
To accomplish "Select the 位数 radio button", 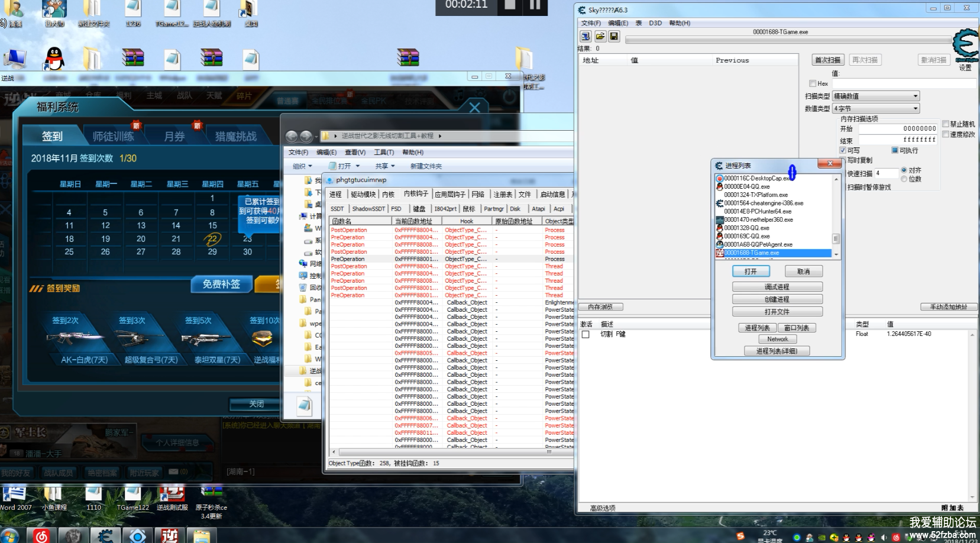I will click(904, 179).
